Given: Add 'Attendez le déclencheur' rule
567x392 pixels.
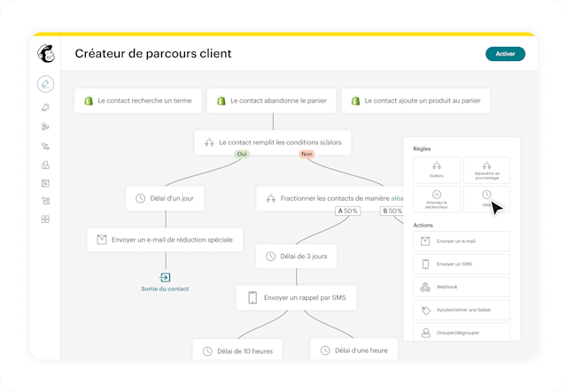Looking at the screenshot, I should click(437, 199).
